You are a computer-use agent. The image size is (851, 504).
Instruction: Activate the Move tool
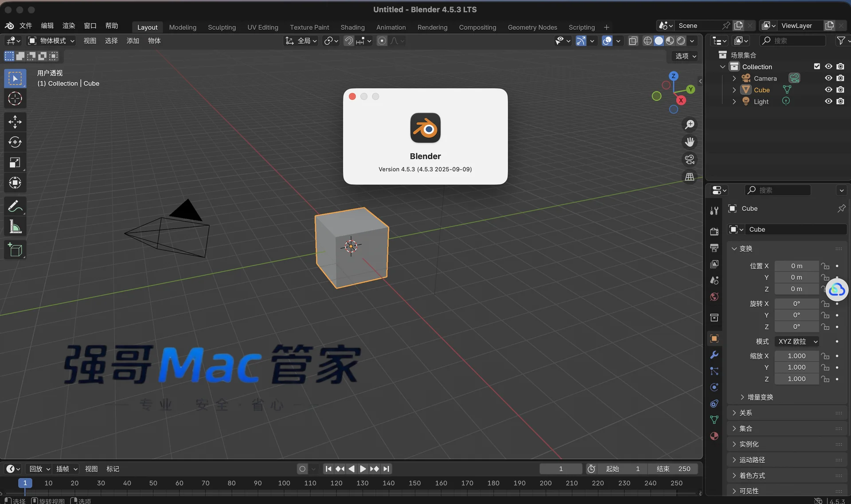15,121
